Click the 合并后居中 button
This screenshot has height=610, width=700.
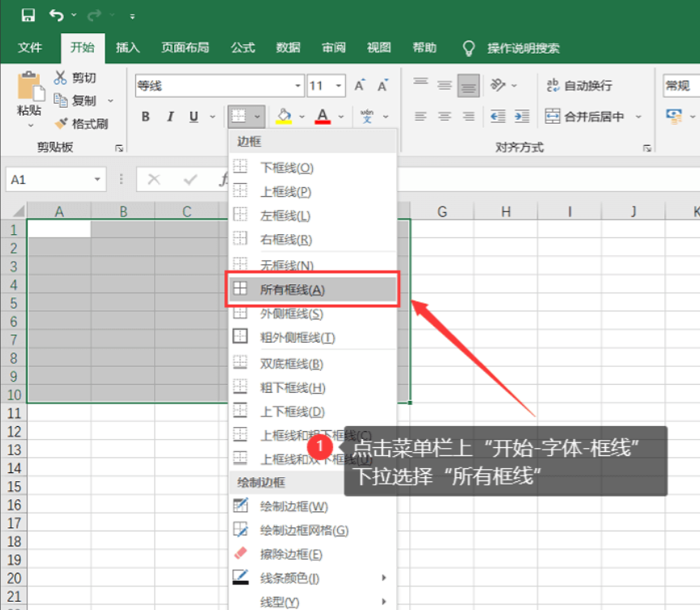coord(585,117)
